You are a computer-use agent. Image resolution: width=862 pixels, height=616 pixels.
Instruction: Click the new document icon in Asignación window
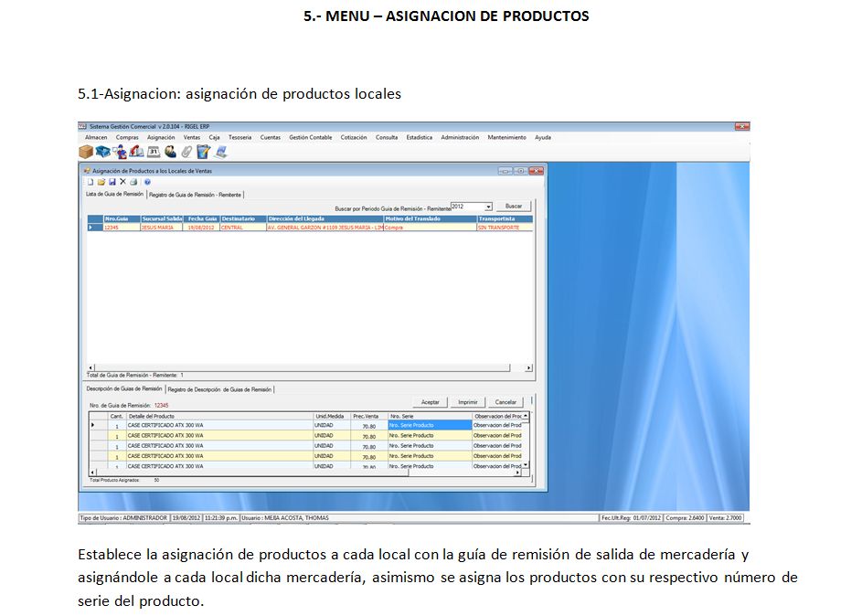(90, 182)
